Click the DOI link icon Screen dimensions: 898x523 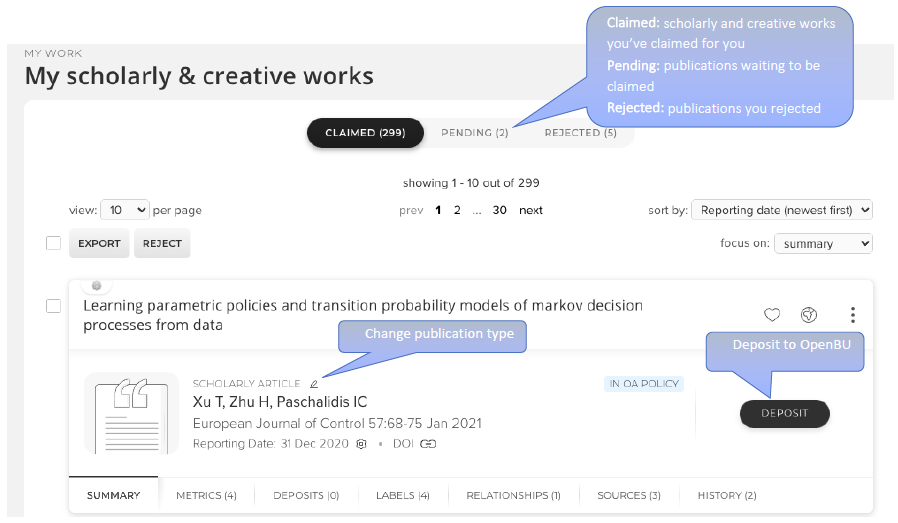coord(429,443)
